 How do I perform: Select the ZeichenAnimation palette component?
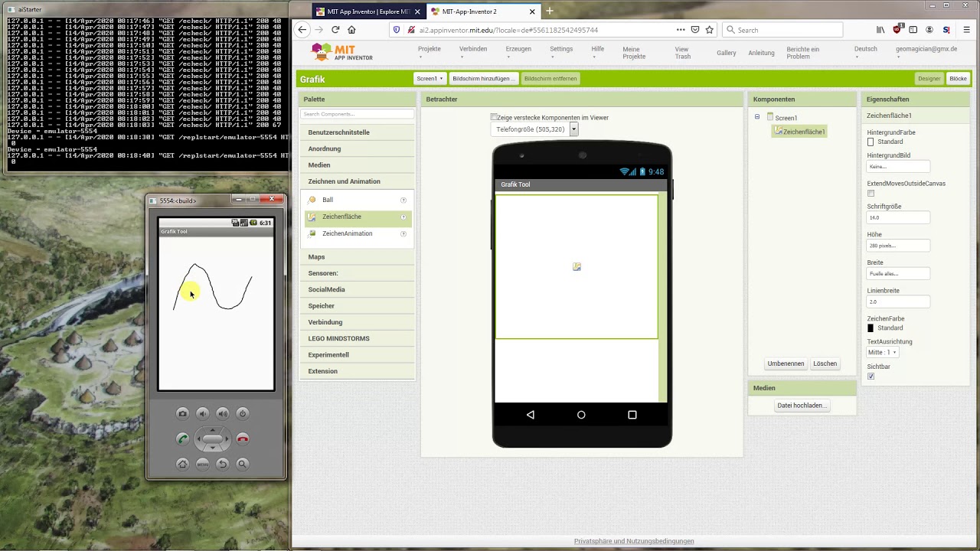358,233
